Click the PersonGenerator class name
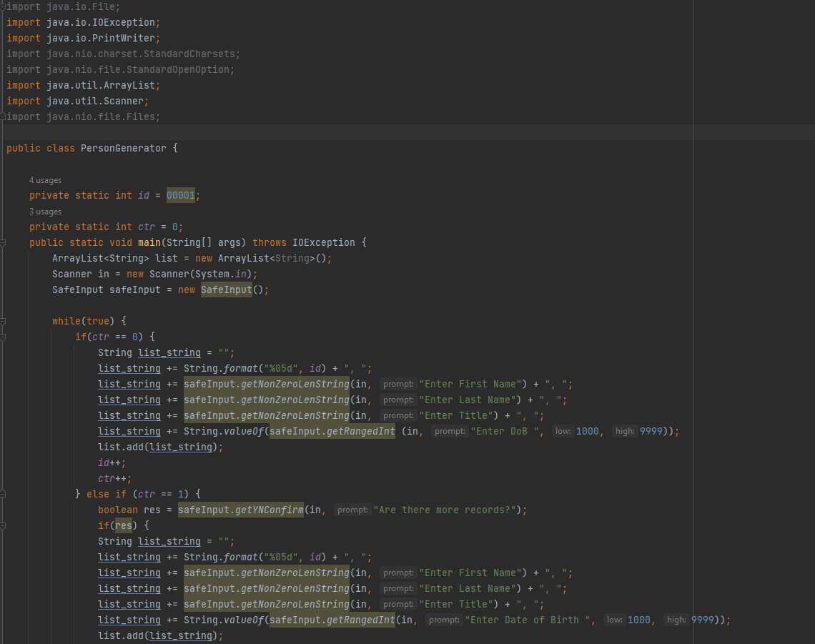Image resolution: width=815 pixels, height=644 pixels. click(x=123, y=148)
